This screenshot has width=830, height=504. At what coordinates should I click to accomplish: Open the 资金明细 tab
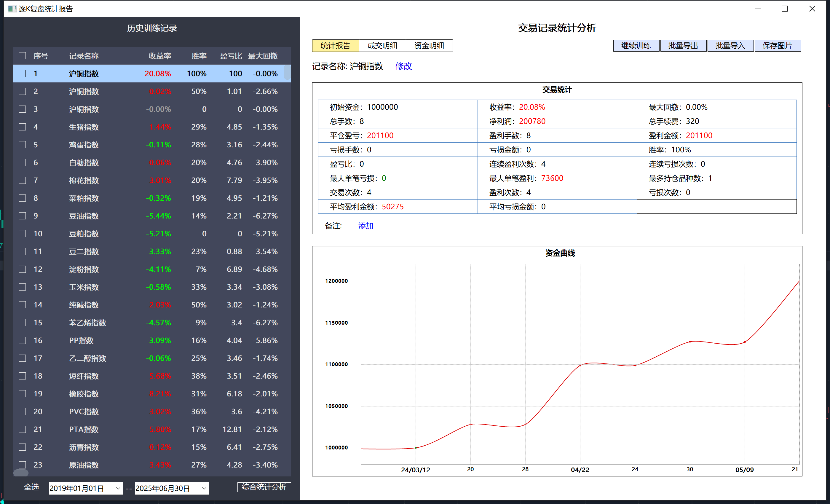point(429,45)
